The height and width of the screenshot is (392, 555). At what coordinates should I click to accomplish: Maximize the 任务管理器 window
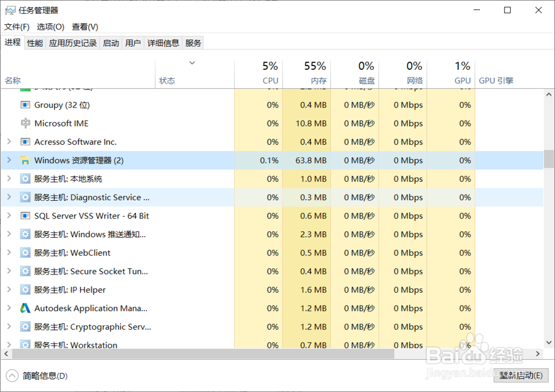(507, 10)
